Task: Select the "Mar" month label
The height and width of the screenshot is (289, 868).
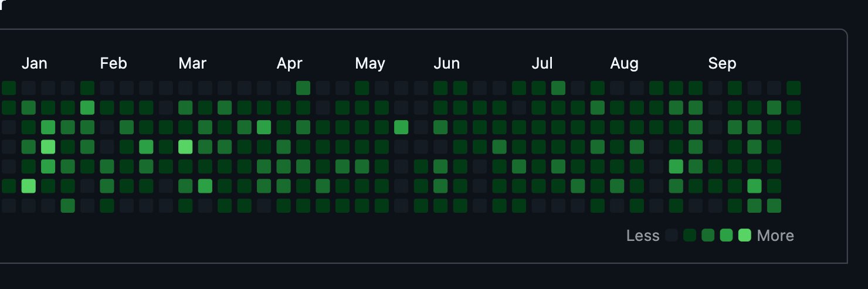Action: tap(192, 63)
